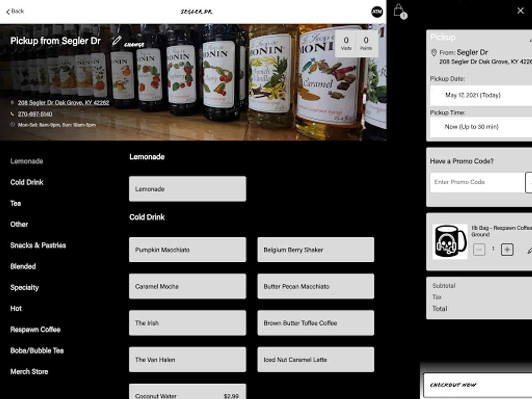Screen dimensions: 532x399
Task: Choose the Belgium Berry Shaker item
Action: pos(316,250)
